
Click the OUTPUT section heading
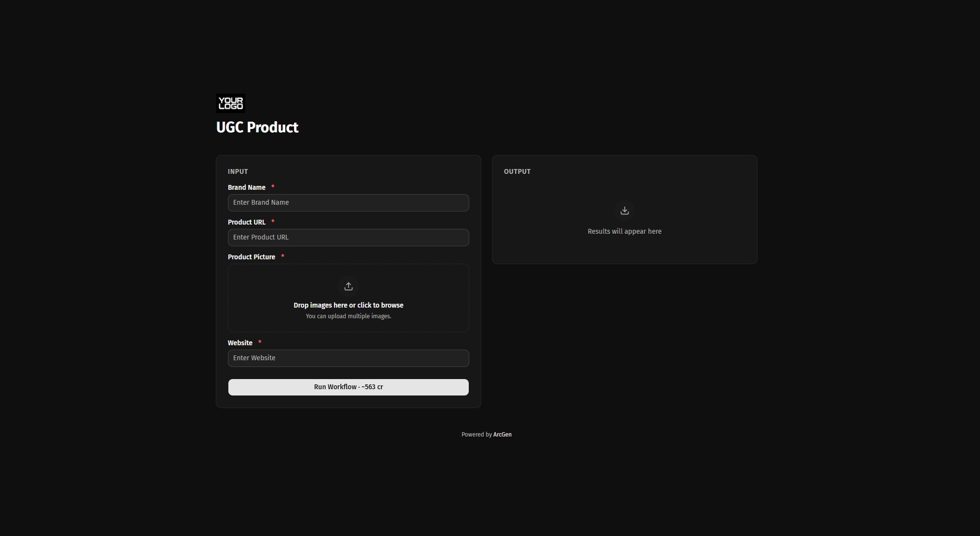tap(517, 171)
